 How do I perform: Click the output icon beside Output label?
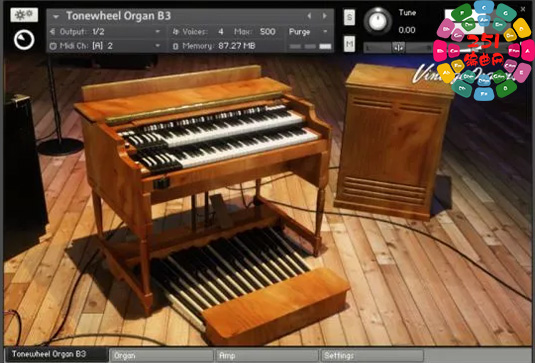pos(53,32)
